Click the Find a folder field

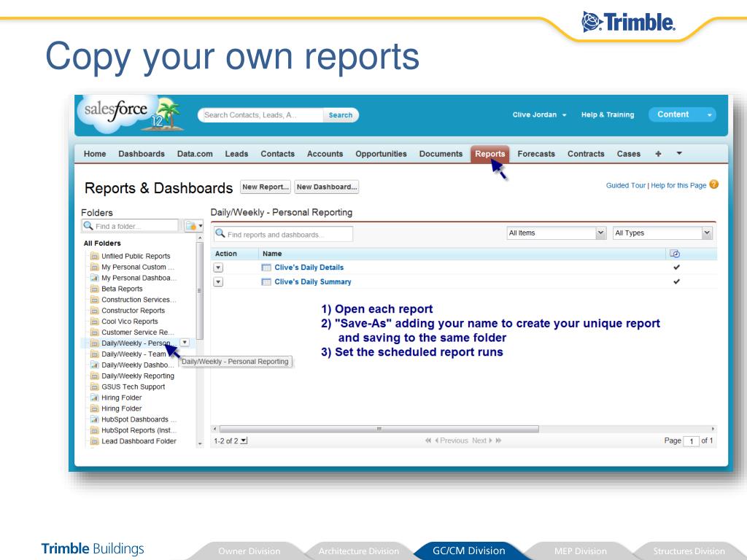[131, 226]
